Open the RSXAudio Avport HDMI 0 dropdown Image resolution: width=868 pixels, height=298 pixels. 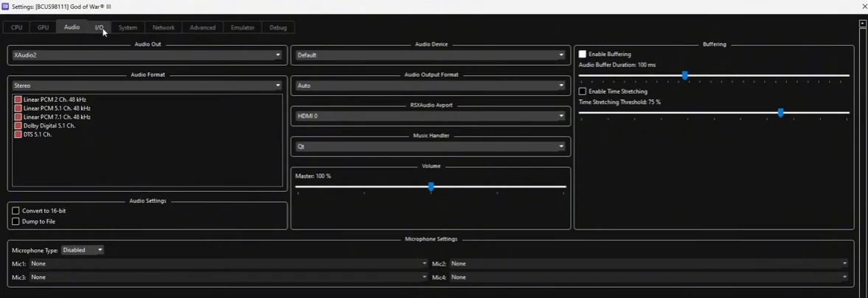tap(431, 116)
